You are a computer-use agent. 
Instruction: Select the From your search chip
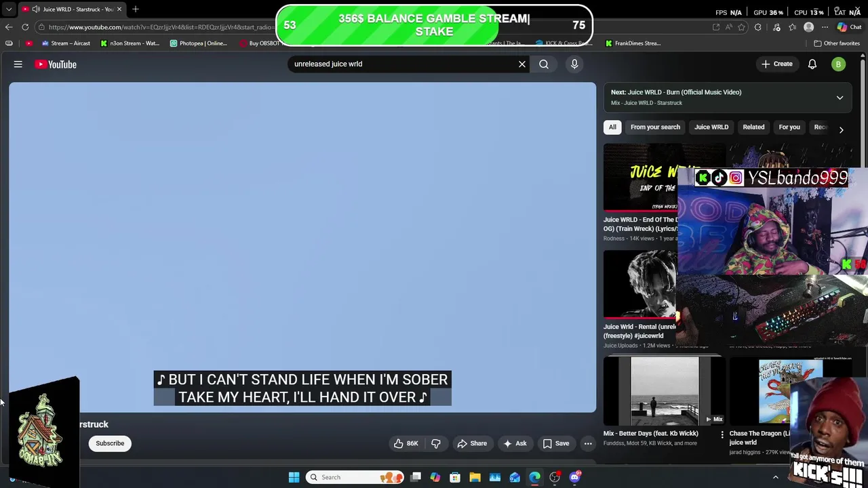pyautogui.click(x=655, y=127)
